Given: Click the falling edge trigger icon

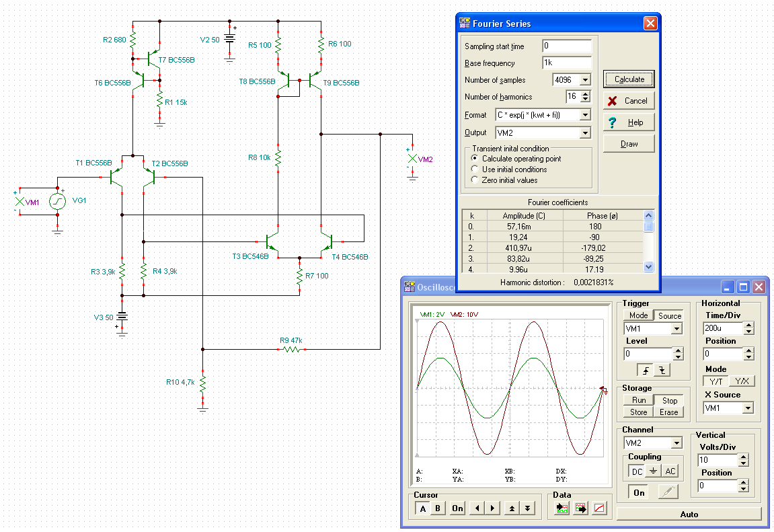Looking at the screenshot, I should [662, 370].
